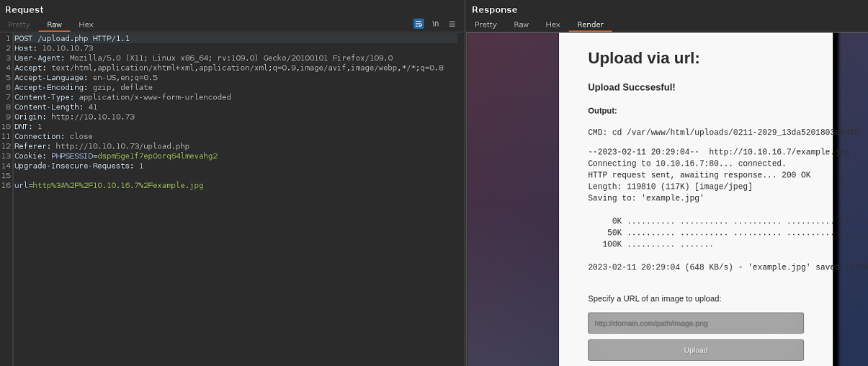Click the Host header line

click(53, 48)
